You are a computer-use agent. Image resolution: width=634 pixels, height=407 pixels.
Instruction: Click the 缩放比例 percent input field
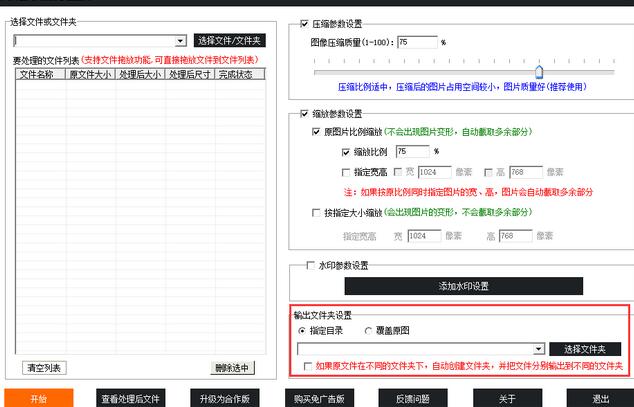412,152
